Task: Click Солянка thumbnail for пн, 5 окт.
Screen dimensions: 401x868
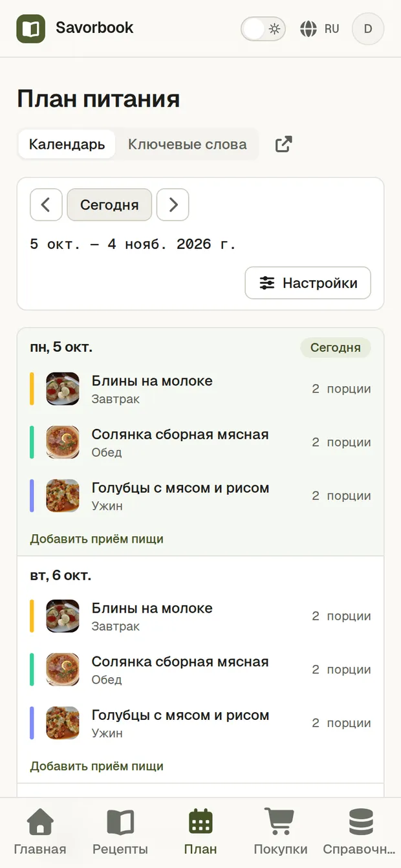Action: point(63,442)
